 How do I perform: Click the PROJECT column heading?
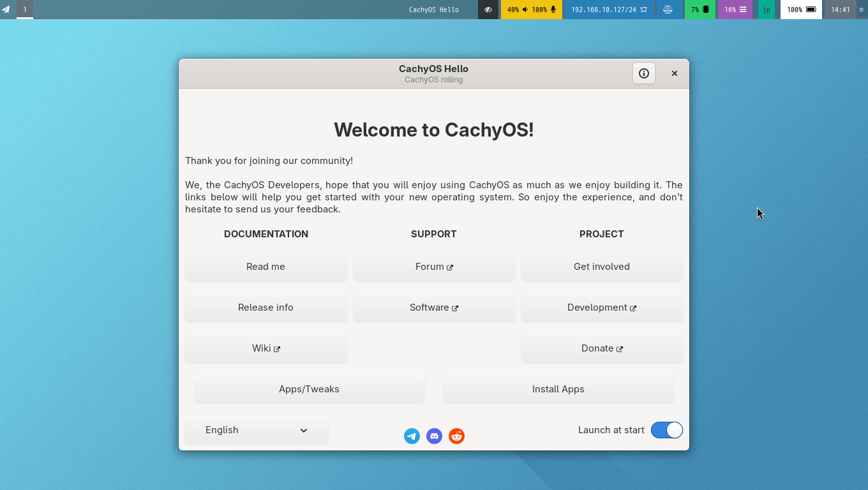click(x=602, y=234)
